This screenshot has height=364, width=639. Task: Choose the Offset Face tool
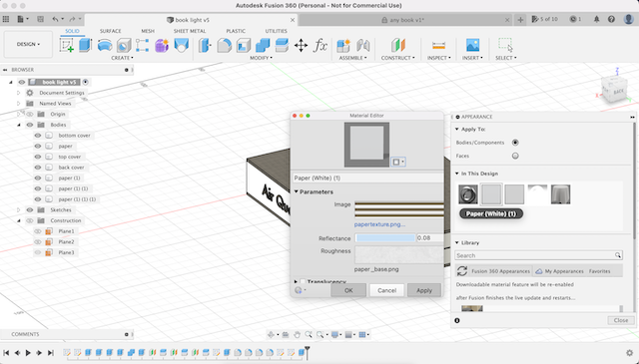[282, 45]
